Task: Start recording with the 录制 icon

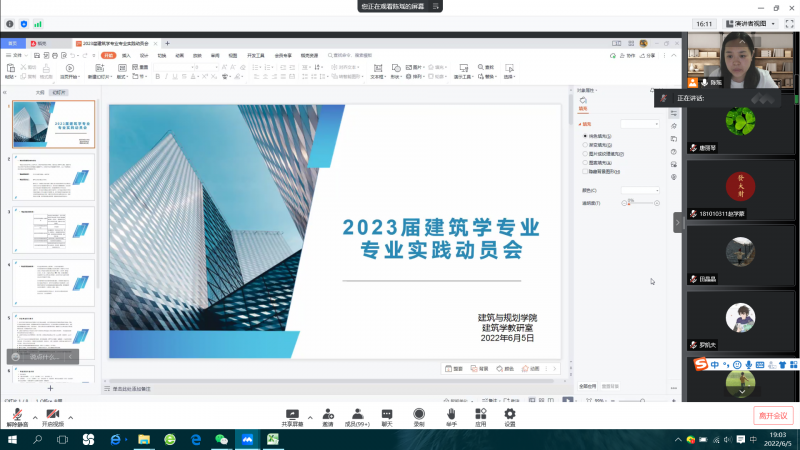Action: (x=419, y=413)
